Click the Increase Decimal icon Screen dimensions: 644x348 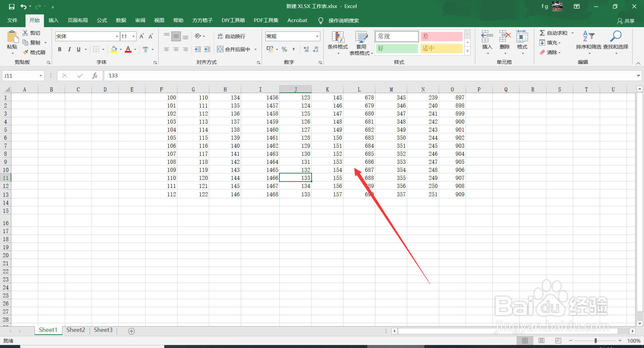(x=306, y=49)
